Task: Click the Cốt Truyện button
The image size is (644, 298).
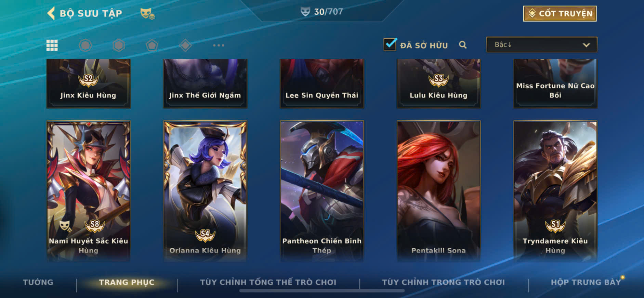Action: pyautogui.click(x=560, y=14)
